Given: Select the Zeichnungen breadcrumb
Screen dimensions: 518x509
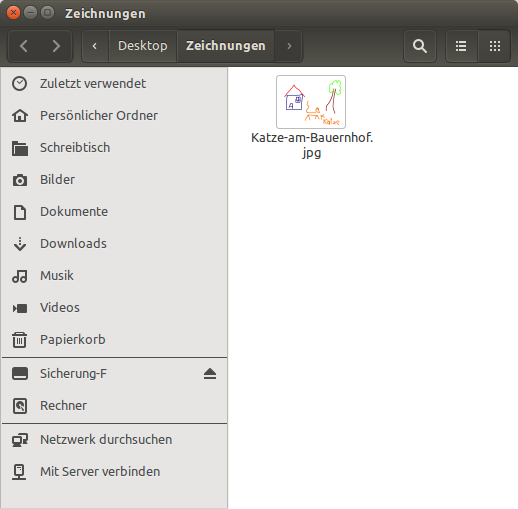Looking at the screenshot, I should coord(226,46).
